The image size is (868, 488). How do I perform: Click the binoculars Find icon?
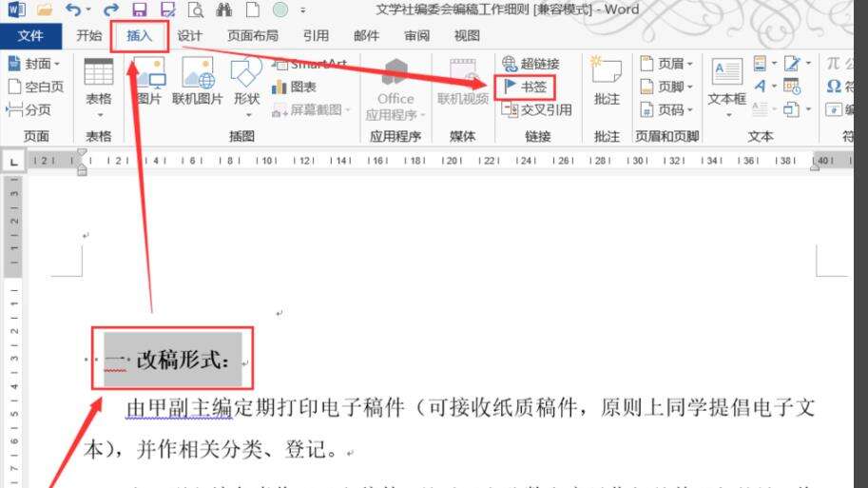(224, 10)
